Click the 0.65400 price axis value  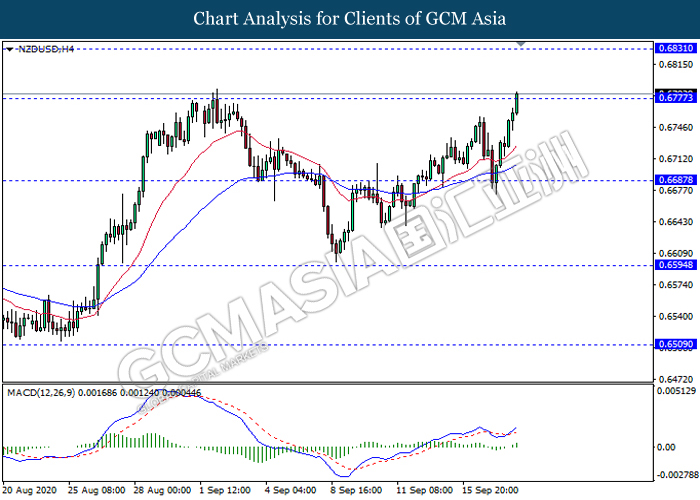676,316
